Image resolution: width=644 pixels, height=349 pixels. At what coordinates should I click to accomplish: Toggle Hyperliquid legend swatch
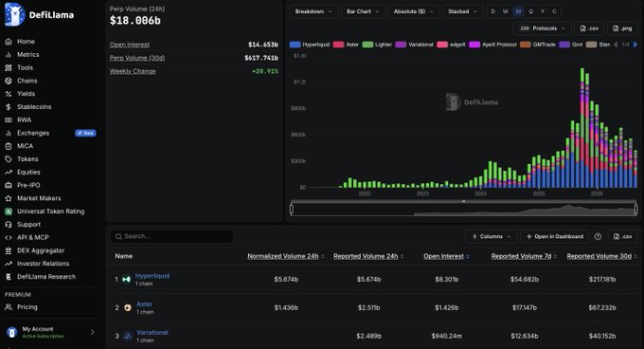(295, 45)
